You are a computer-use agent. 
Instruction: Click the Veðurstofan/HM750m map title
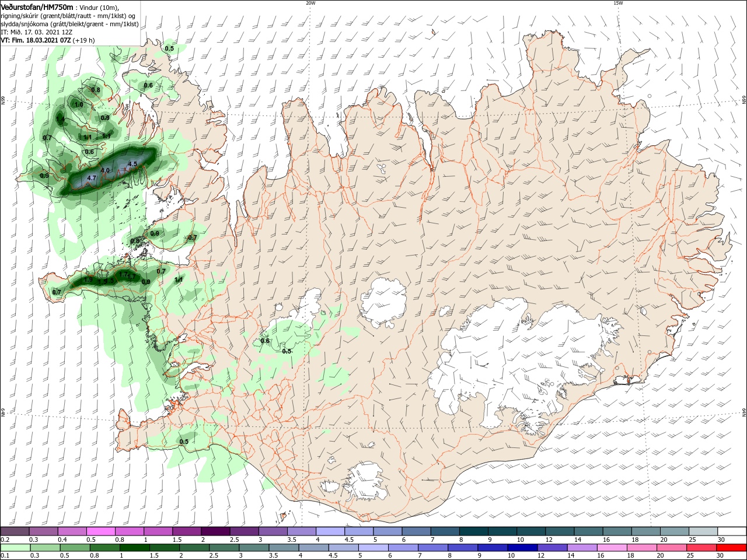pos(37,6)
